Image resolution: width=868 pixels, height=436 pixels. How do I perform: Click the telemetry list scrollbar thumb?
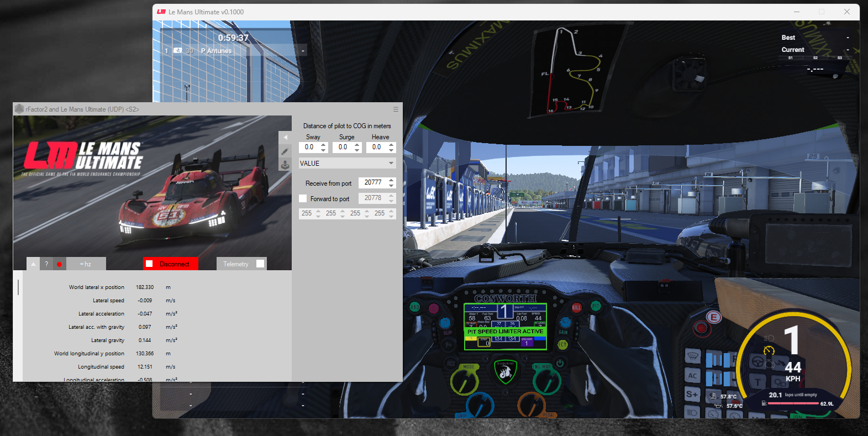tap(18, 287)
